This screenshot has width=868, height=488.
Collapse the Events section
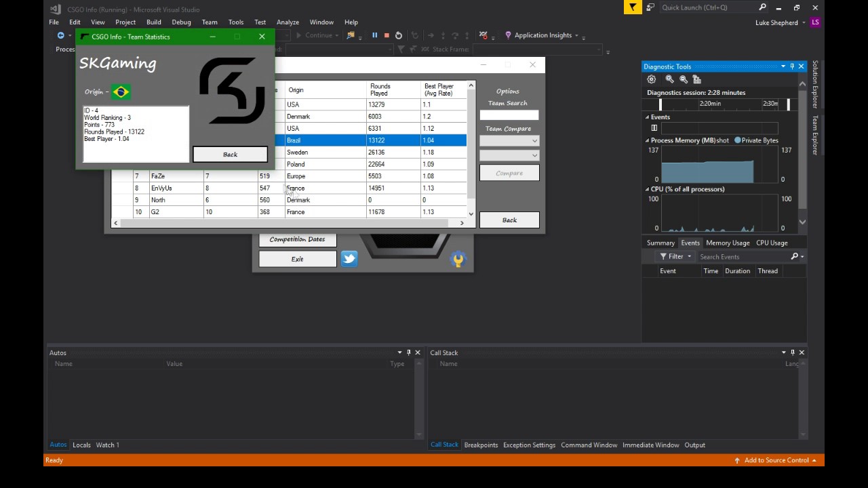point(647,117)
